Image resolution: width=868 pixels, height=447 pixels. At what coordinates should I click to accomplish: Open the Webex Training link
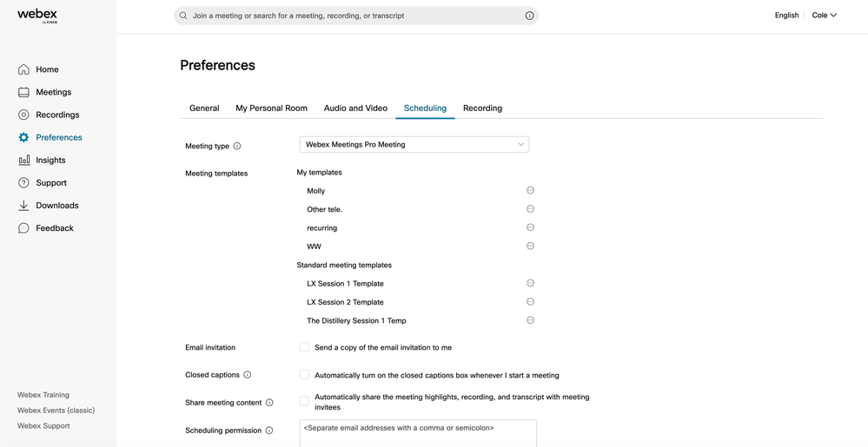(43, 395)
